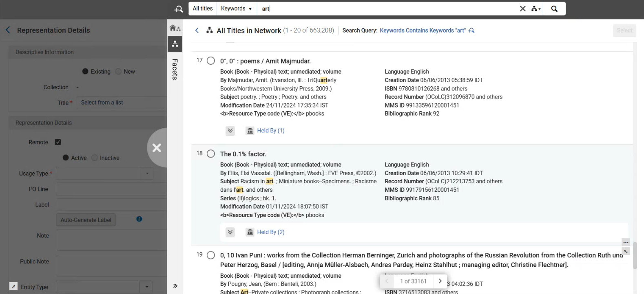This screenshot has width=644, height=294.
Task: Choose the Inactive radio button
Action: tap(95, 158)
